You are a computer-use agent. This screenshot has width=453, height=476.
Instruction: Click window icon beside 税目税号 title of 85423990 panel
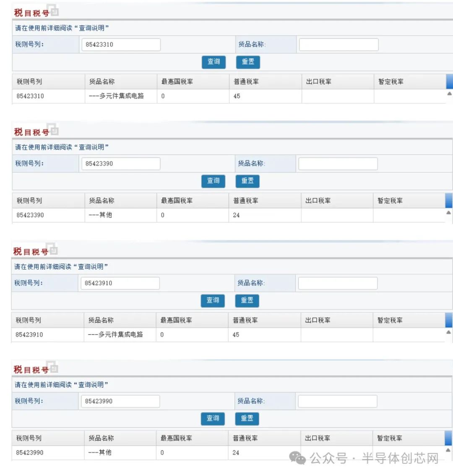click(52, 367)
